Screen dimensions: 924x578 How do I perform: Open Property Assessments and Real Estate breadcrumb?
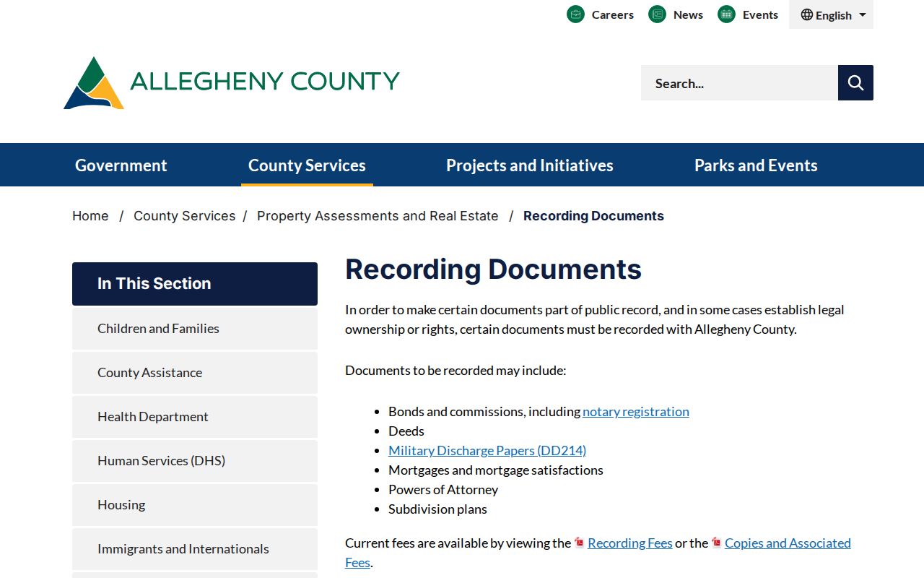pos(378,216)
